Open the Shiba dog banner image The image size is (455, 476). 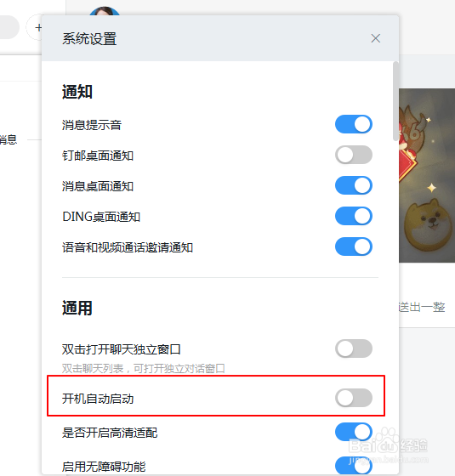(427, 175)
